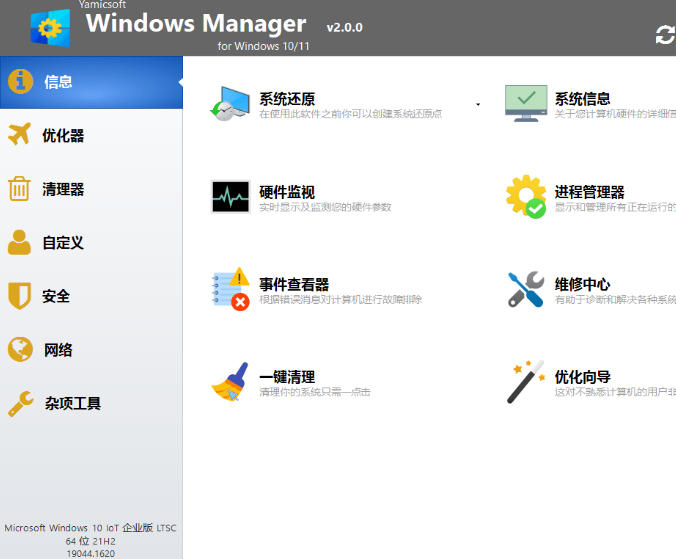
Task: Open the 一键清理 broom icon
Action: click(230, 382)
